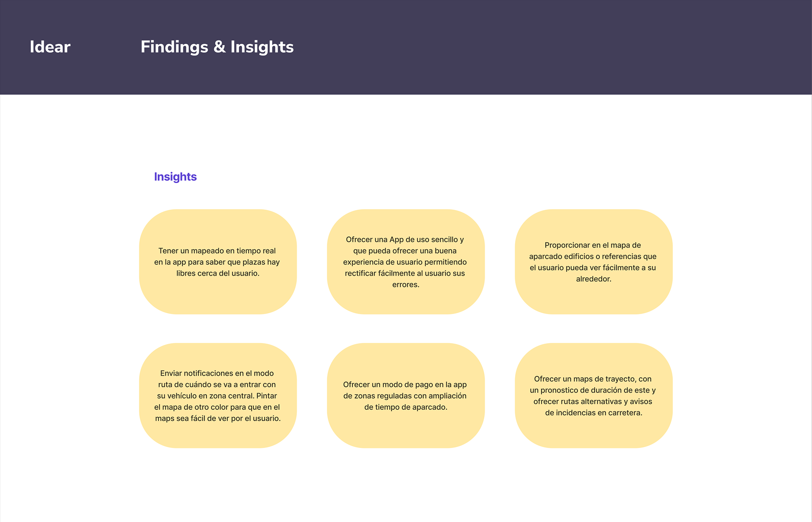Click the word 'alrededor.' in top-right card

point(593,279)
